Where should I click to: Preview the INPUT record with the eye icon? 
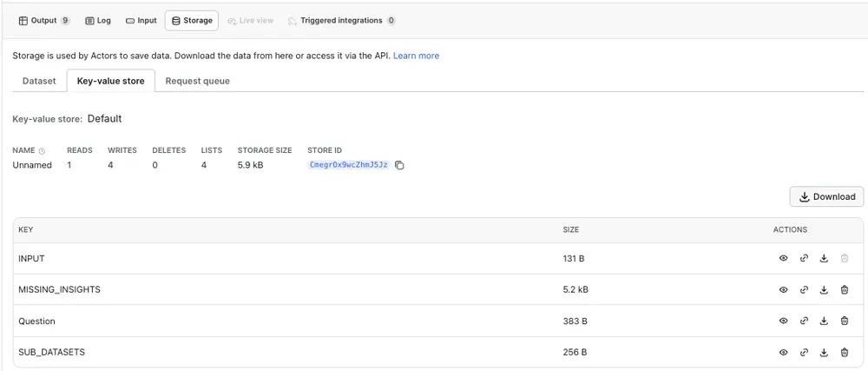pyautogui.click(x=783, y=258)
